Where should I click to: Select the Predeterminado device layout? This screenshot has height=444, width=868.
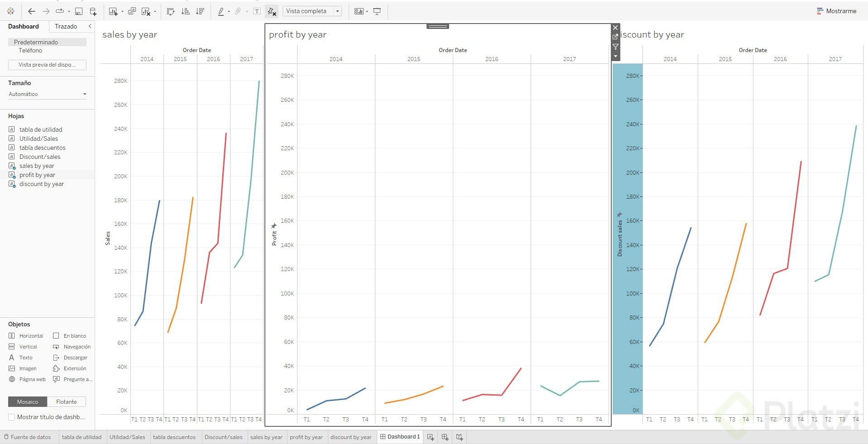click(47, 42)
